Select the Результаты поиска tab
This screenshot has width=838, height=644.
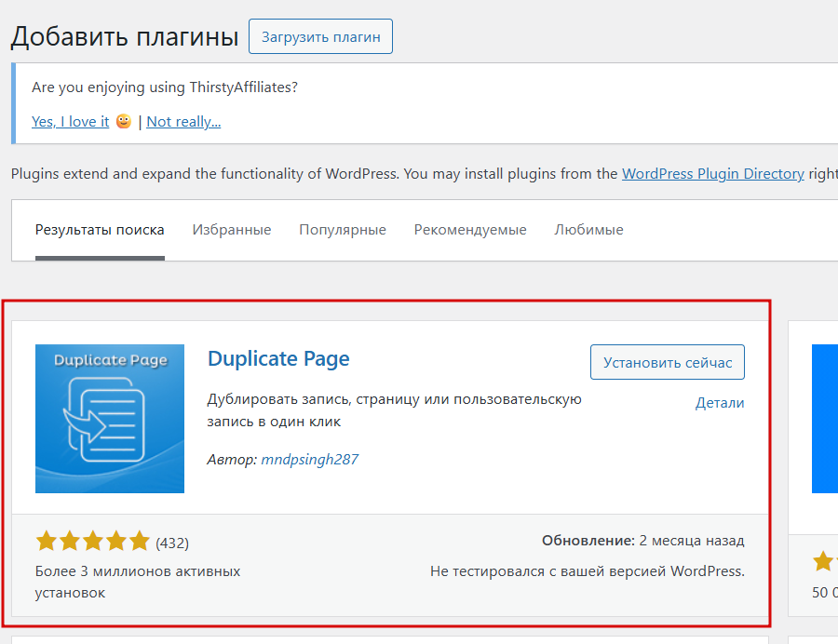tap(100, 230)
